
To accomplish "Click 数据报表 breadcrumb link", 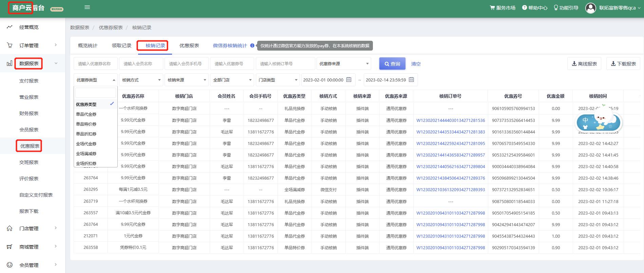I will pyautogui.click(x=80, y=28).
